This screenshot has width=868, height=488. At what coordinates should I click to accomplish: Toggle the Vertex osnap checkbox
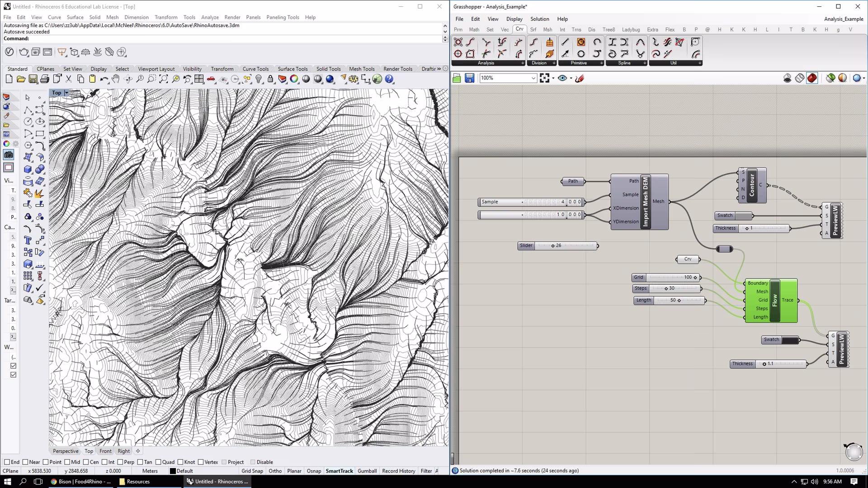(201, 462)
